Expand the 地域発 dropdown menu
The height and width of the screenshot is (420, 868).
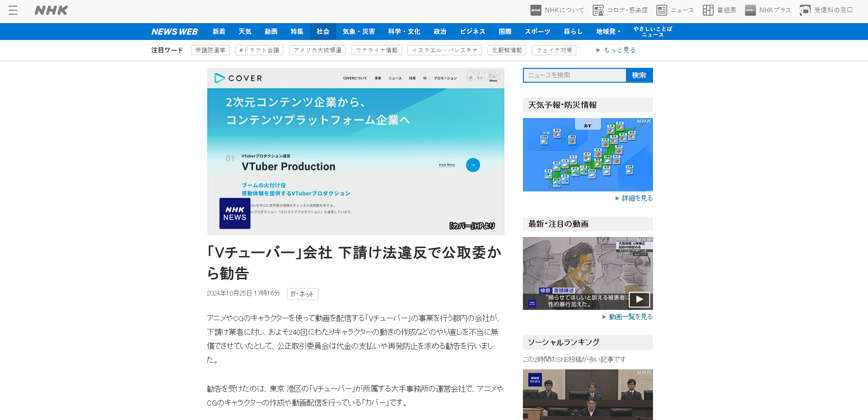coord(608,32)
